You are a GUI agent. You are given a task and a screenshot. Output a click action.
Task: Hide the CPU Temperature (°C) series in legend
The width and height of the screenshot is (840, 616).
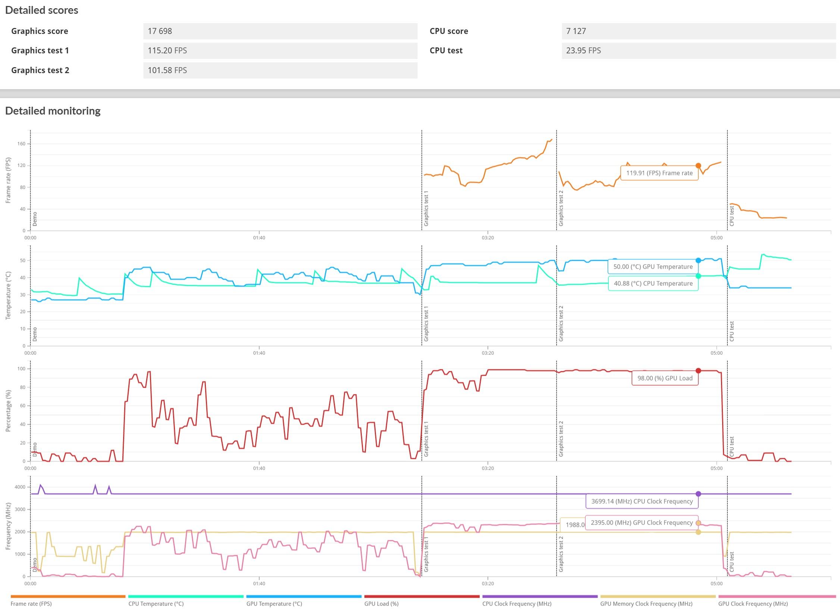pos(156,604)
